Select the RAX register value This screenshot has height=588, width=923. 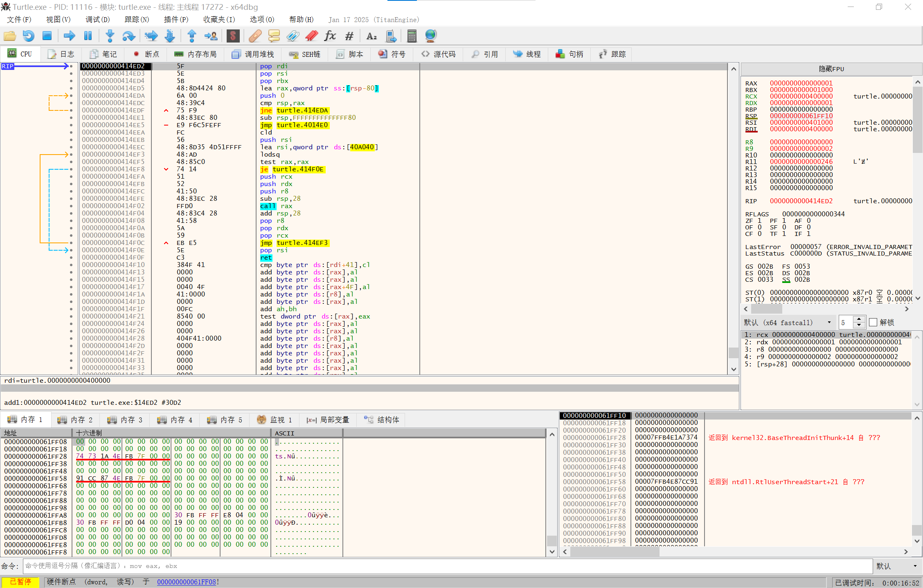pos(801,83)
